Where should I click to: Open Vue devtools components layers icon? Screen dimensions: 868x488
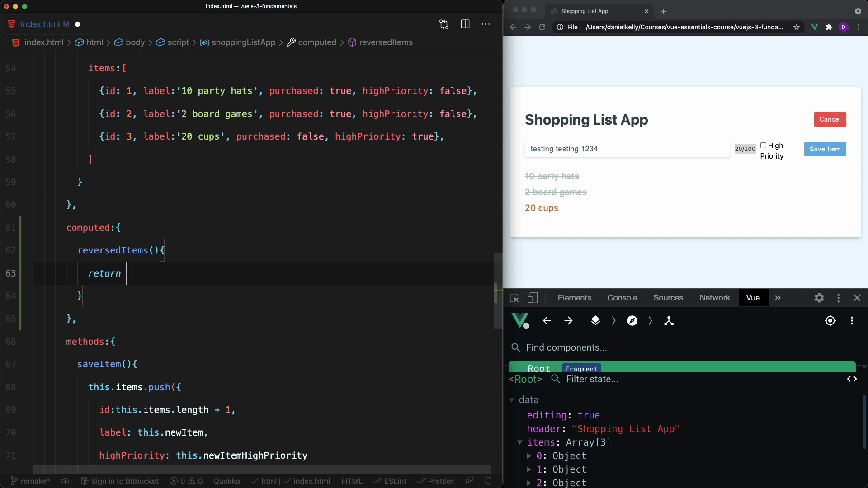pyautogui.click(x=595, y=321)
